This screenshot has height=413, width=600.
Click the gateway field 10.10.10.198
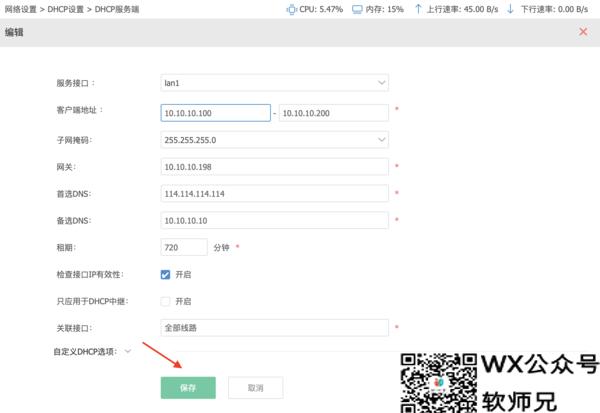(274, 166)
